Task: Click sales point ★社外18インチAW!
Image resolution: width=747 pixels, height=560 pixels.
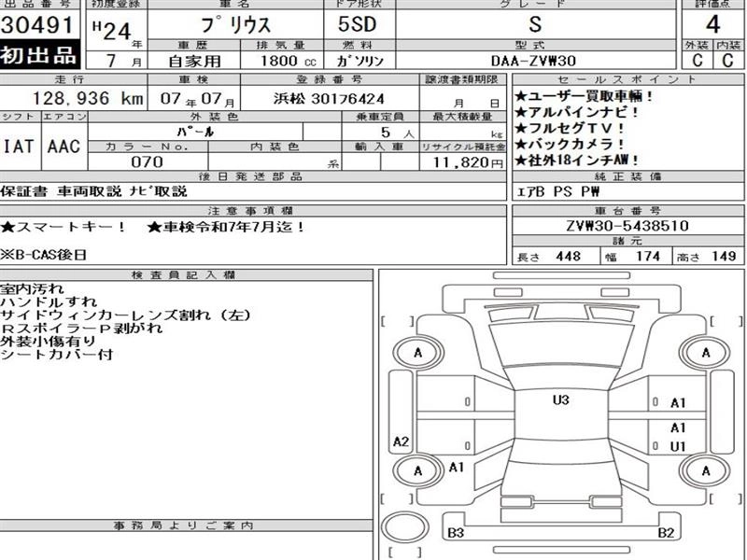Action: [576, 160]
